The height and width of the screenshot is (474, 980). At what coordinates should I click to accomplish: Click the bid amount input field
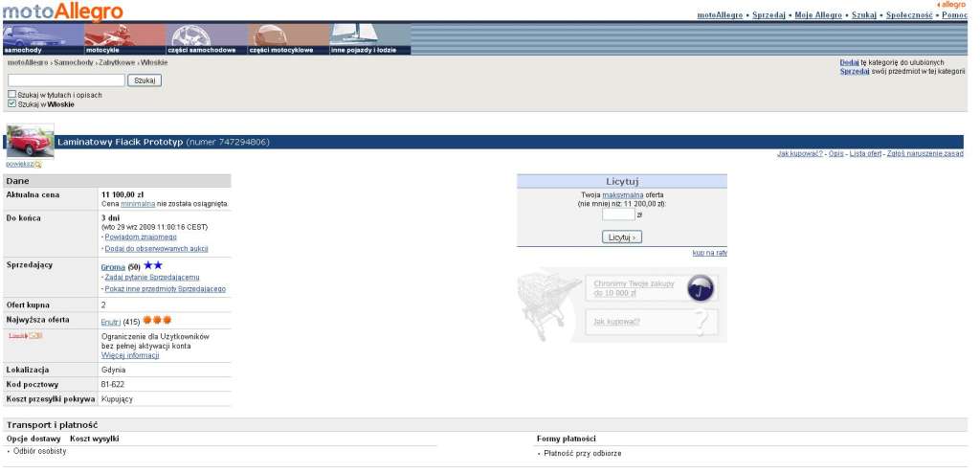618,214
